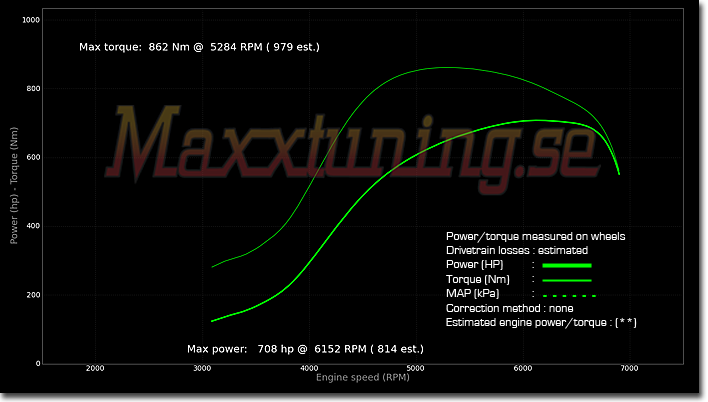Click the thin green Torque legend line sample

pos(567,280)
